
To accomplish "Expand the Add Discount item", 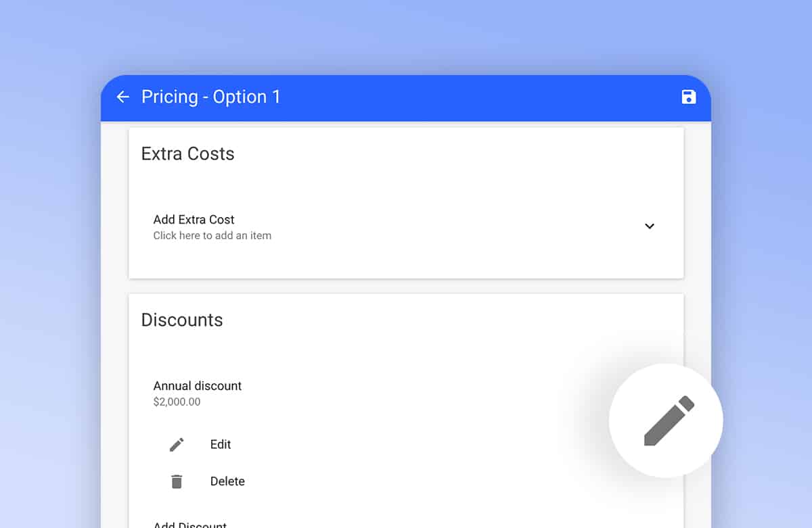I will (x=190, y=524).
